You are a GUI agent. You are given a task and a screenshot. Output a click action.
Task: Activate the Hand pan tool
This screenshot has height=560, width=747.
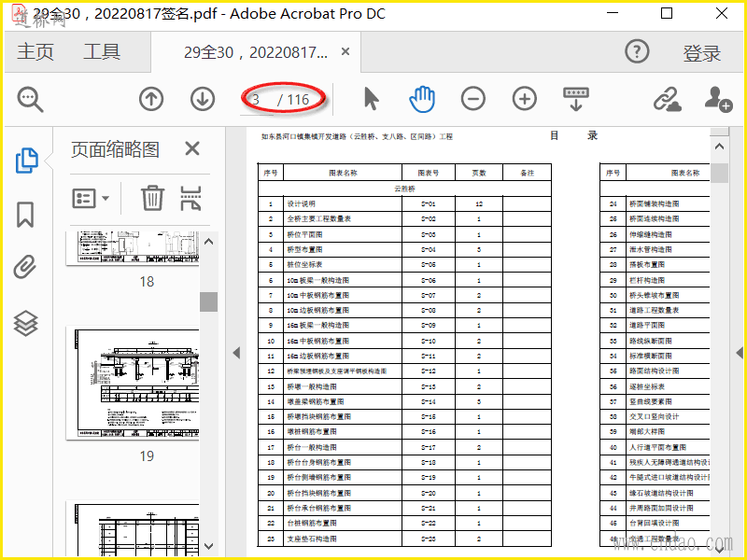(x=423, y=98)
